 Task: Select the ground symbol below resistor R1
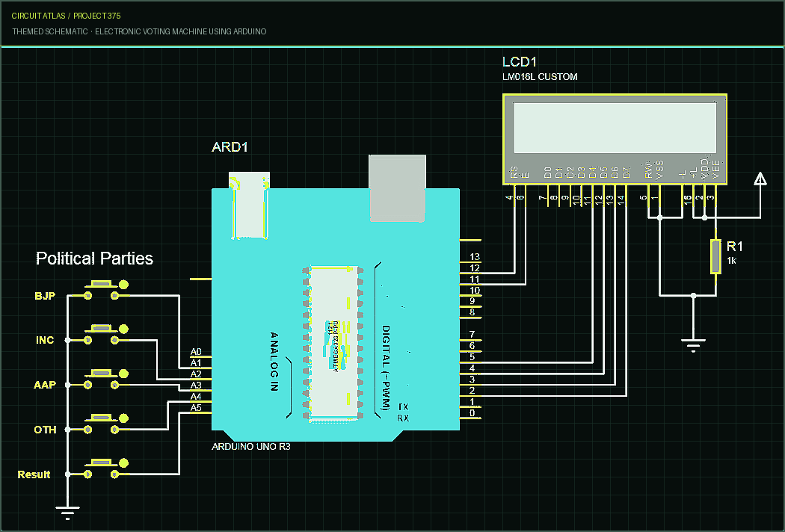pos(693,346)
